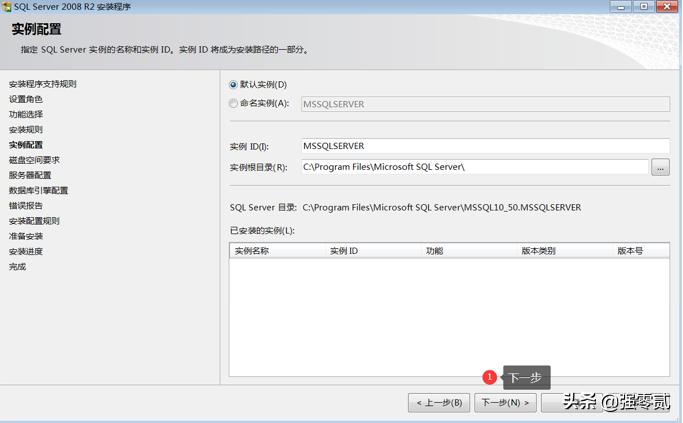683x423 pixels.
Task: Click the 实例根目录 path field
Action: (x=475, y=167)
